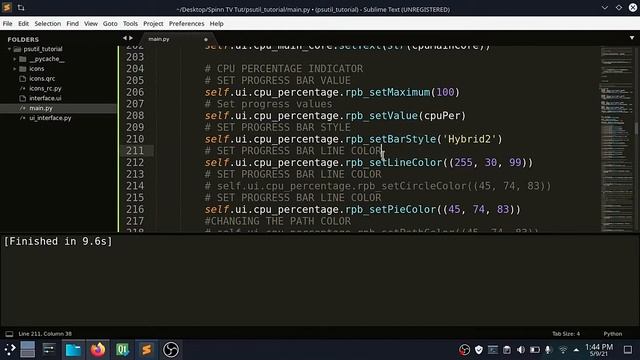Open Qt Designer from the taskbar
This screenshot has width=640, height=360.
122,349
